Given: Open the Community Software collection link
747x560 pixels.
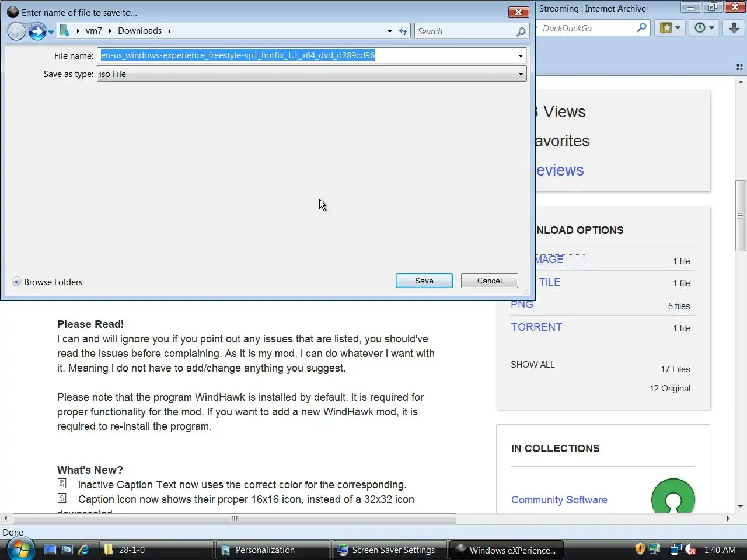Looking at the screenshot, I should pyautogui.click(x=559, y=500).
